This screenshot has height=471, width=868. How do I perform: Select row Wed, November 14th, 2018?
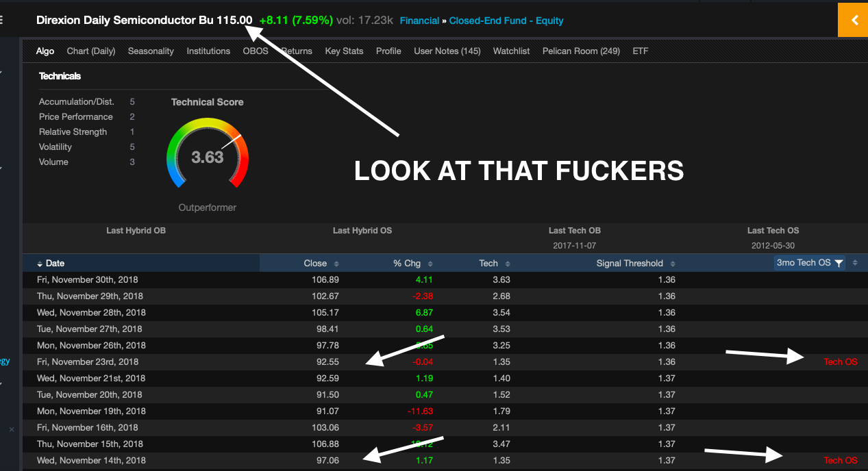tap(445, 460)
